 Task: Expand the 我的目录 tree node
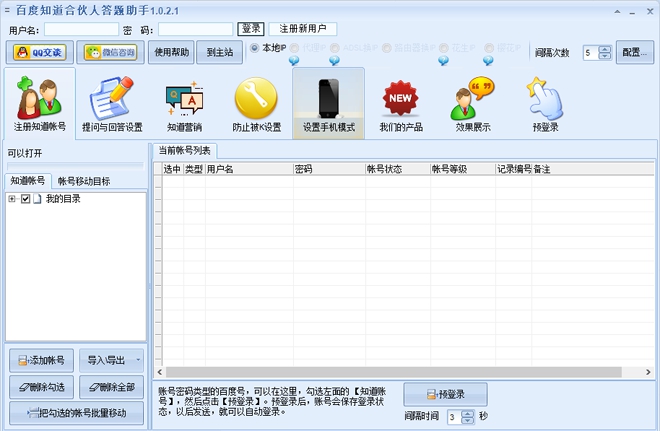coord(12,199)
